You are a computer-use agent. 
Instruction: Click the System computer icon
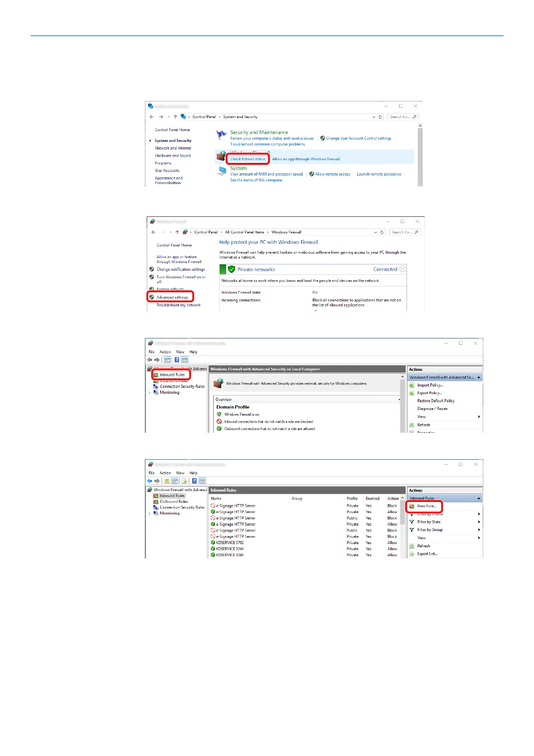222,171
